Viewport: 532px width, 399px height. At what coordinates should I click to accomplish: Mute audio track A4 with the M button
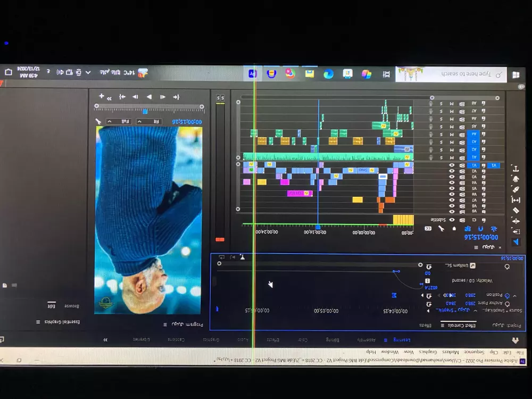coord(452,134)
